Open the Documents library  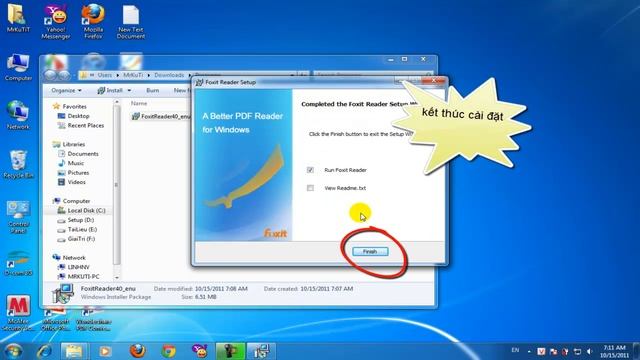[83, 153]
